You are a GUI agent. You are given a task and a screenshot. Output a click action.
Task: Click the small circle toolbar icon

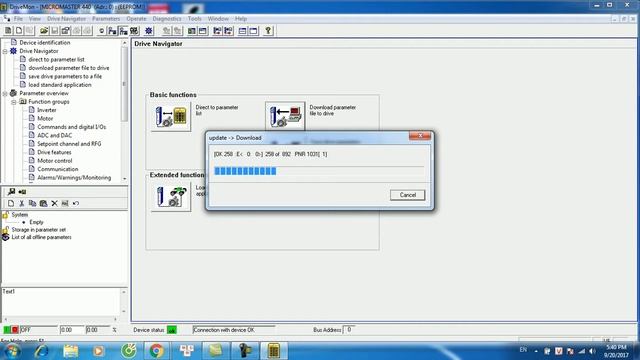click(x=102, y=31)
